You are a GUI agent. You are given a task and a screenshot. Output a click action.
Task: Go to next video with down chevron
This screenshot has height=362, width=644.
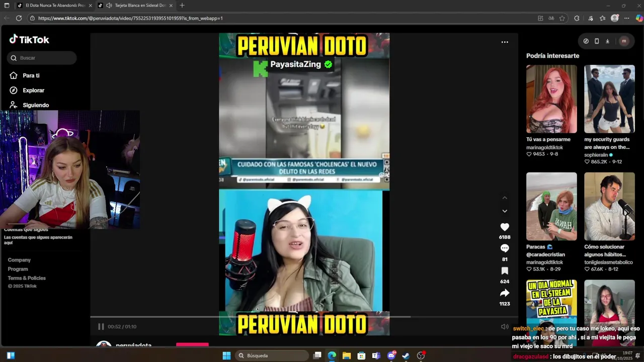coord(505,211)
